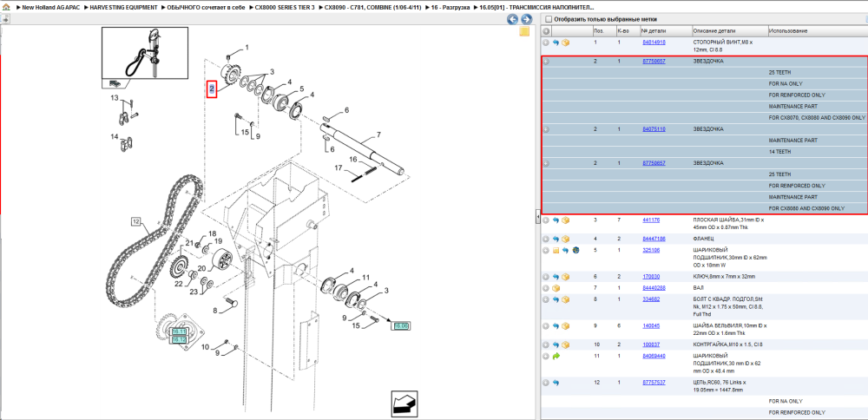Click blue arrow icon for part 325106
Image resolution: width=868 pixels, height=420 pixels.
[565, 251]
